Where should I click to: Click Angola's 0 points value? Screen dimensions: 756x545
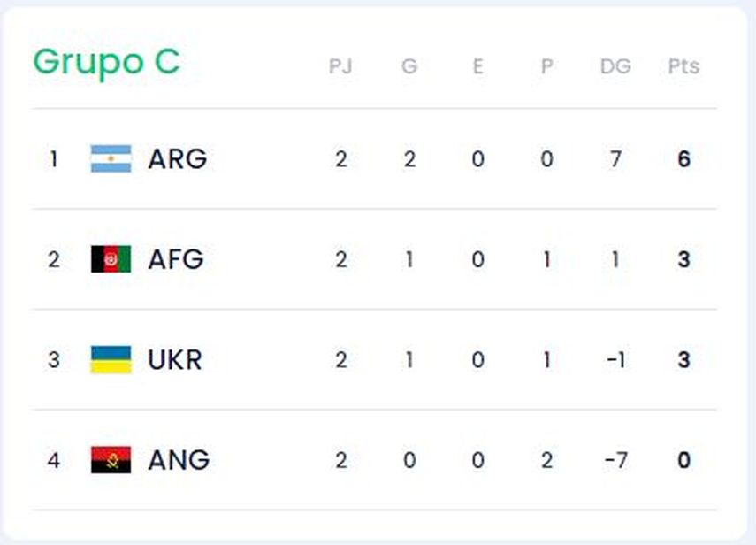683,460
